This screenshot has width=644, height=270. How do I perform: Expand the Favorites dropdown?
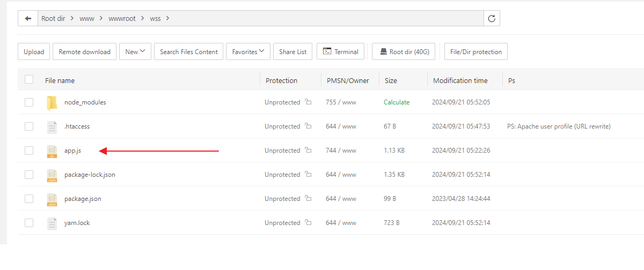247,52
